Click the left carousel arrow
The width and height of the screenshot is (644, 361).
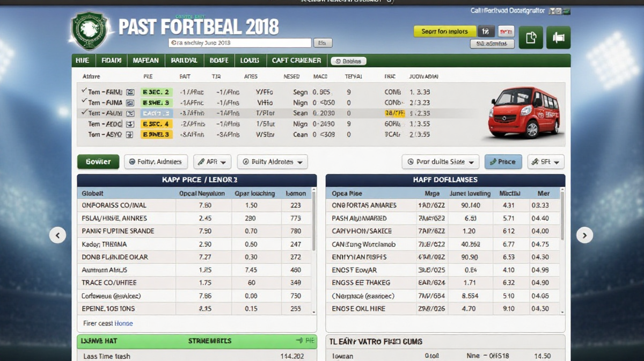click(57, 235)
